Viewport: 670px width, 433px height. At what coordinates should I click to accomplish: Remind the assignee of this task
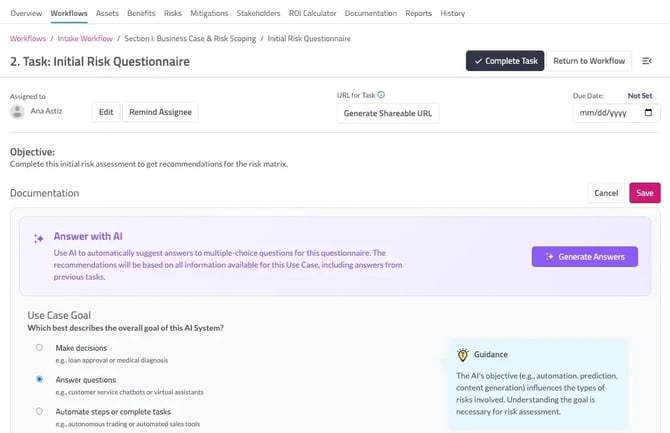point(160,112)
